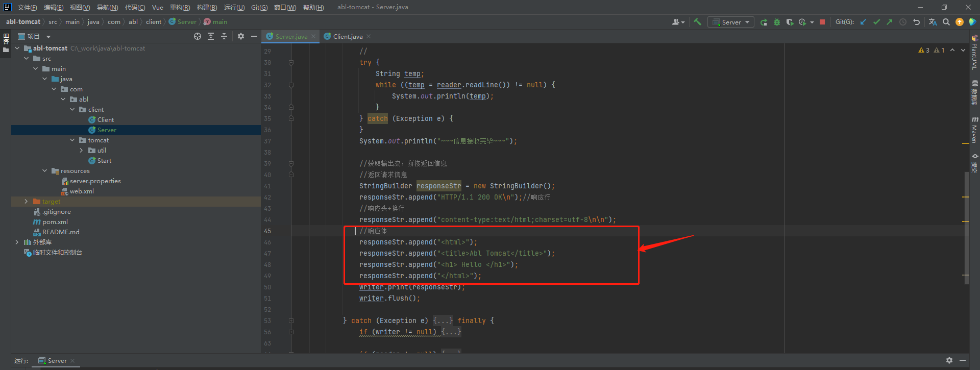Image resolution: width=980 pixels, height=370 pixels.
Task: Open the 文件(F) menu
Action: click(27, 7)
